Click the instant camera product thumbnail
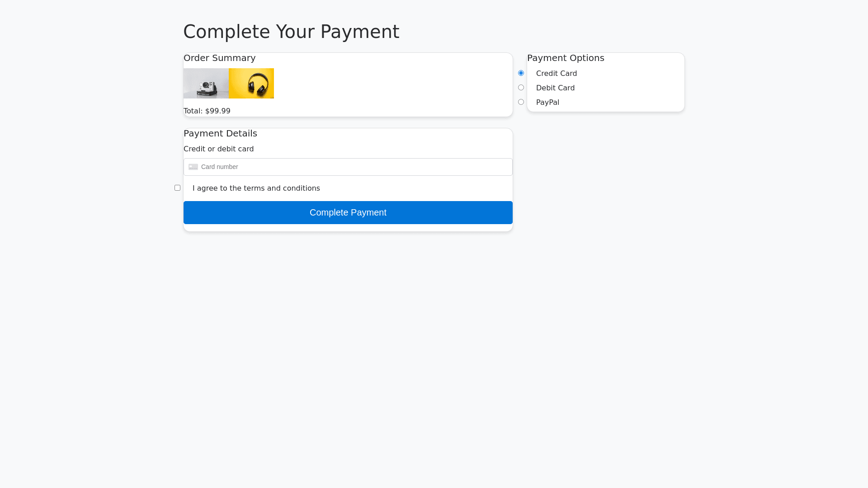868x488 pixels. pos(206,84)
